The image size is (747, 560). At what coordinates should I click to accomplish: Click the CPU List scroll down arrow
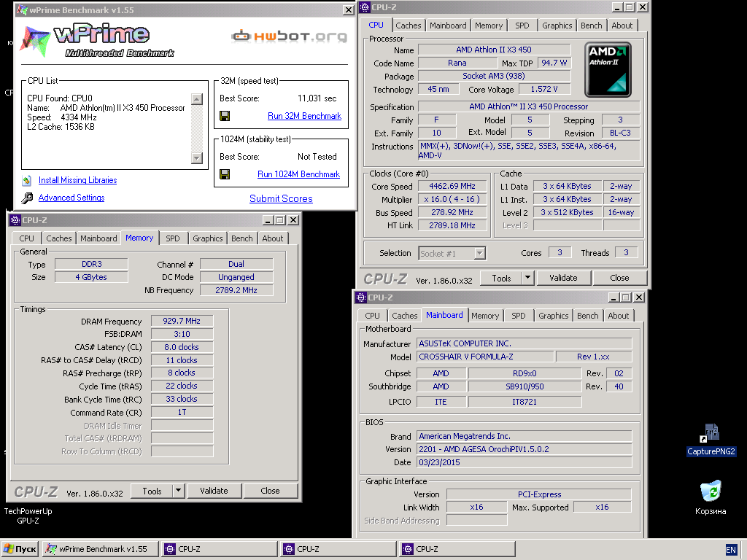[x=197, y=158]
